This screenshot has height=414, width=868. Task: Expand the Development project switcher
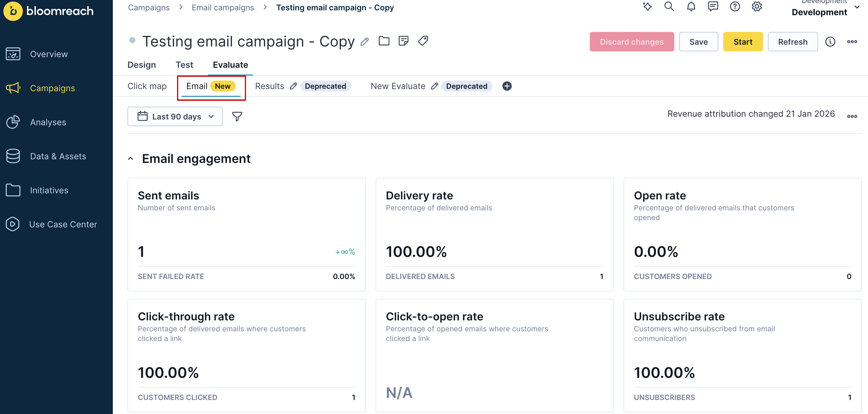click(x=857, y=7)
